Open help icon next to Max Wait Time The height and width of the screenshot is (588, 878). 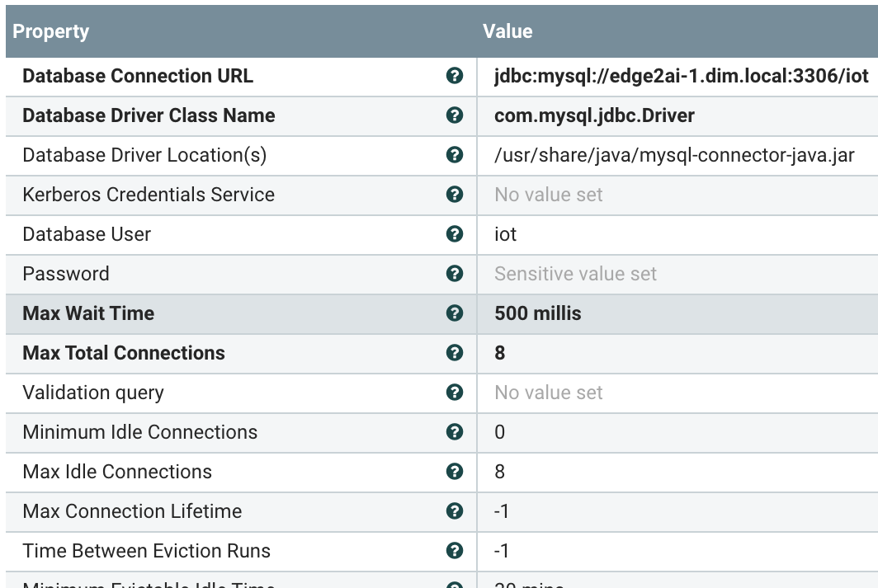(454, 313)
